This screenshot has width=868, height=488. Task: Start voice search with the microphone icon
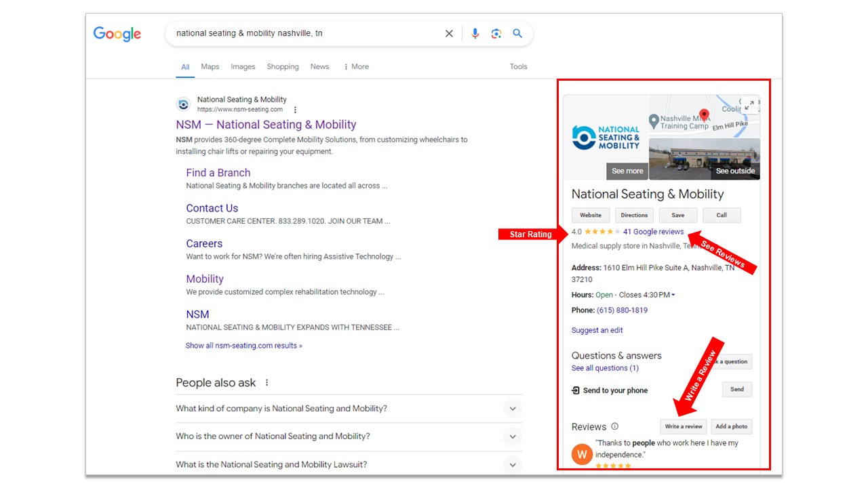pyautogui.click(x=475, y=33)
